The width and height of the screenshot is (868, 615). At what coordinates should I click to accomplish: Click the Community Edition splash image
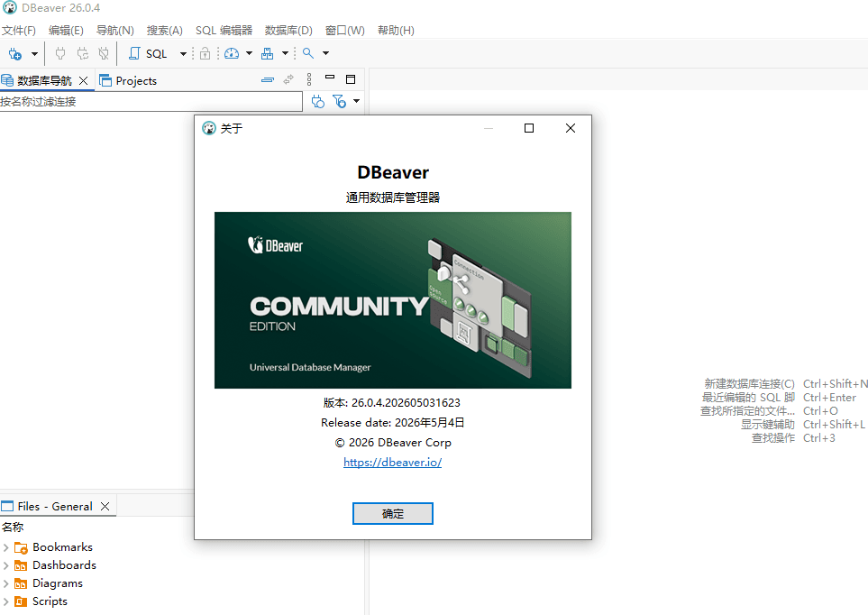click(x=393, y=300)
